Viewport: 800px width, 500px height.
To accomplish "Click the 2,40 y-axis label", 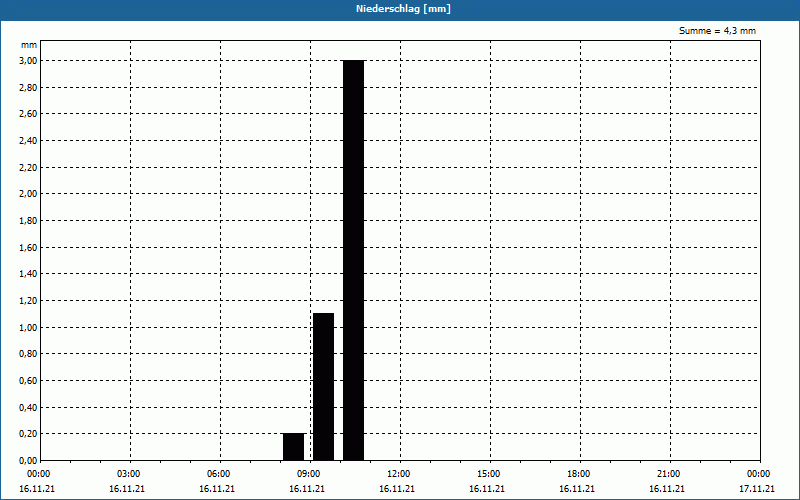I will coord(28,141).
